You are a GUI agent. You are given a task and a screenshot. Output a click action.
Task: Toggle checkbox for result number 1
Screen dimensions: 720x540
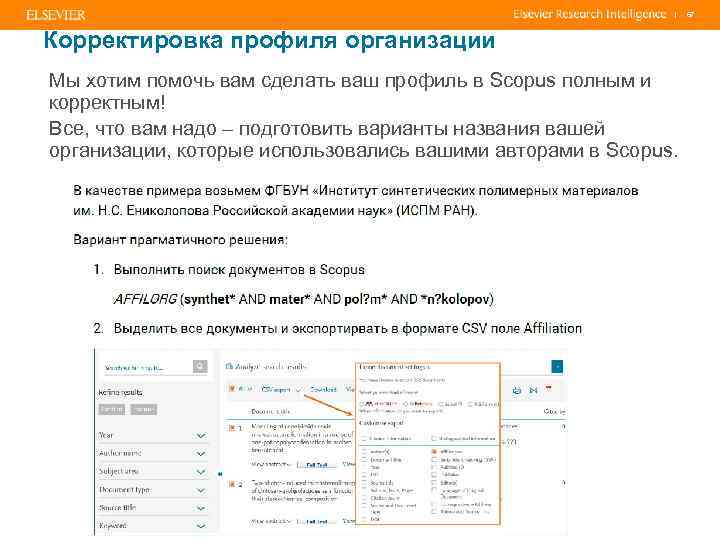(x=232, y=428)
